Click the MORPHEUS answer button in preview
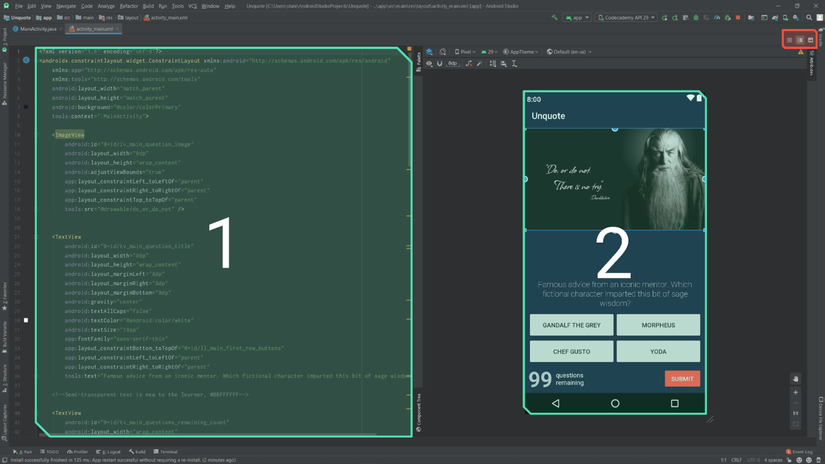This screenshot has height=464, width=825. coord(658,325)
